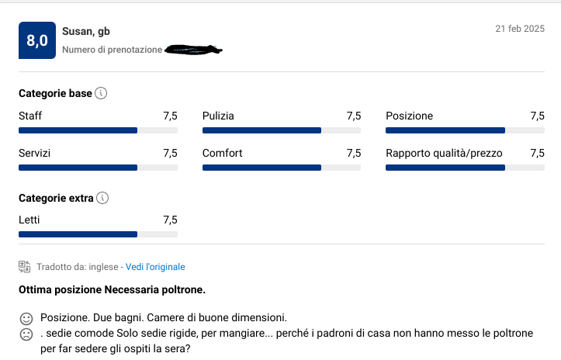561x360 pixels.
Task: Click the Numero di prenotazione label
Action: point(112,50)
